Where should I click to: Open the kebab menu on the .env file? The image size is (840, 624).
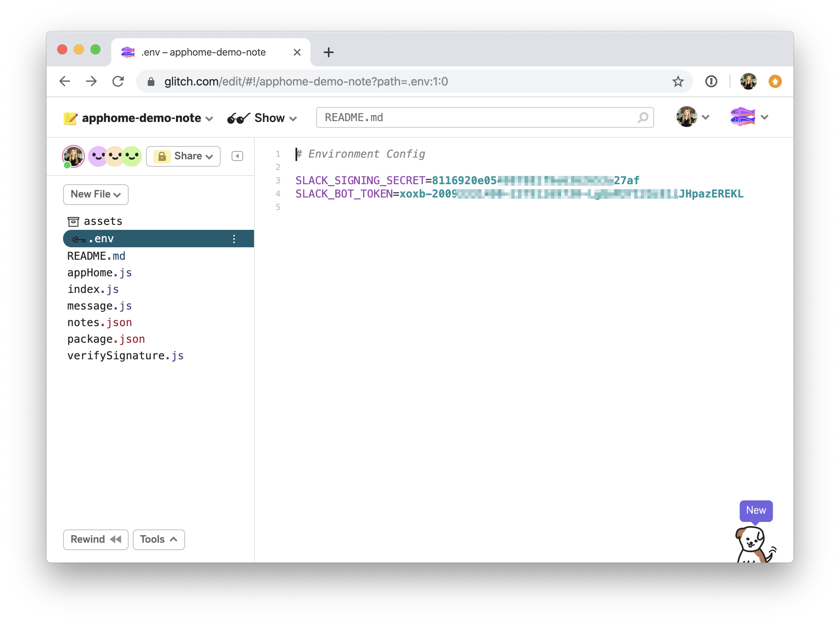(234, 239)
